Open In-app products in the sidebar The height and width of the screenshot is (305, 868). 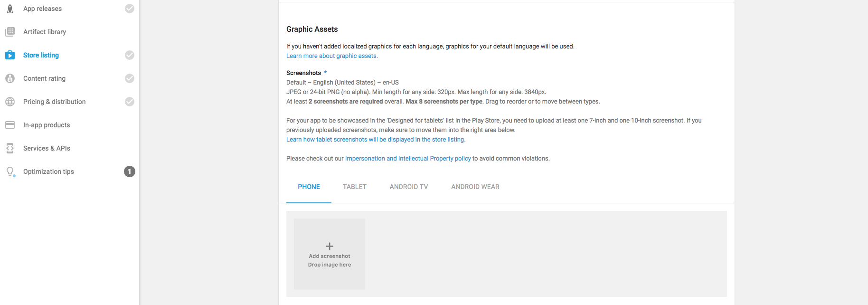[47, 125]
